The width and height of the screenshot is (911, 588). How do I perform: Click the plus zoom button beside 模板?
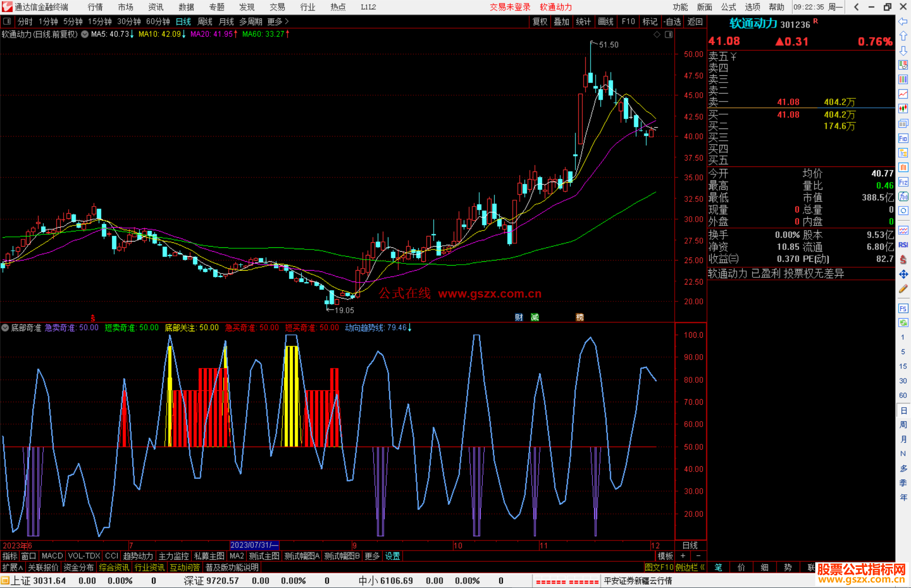[x=683, y=556]
